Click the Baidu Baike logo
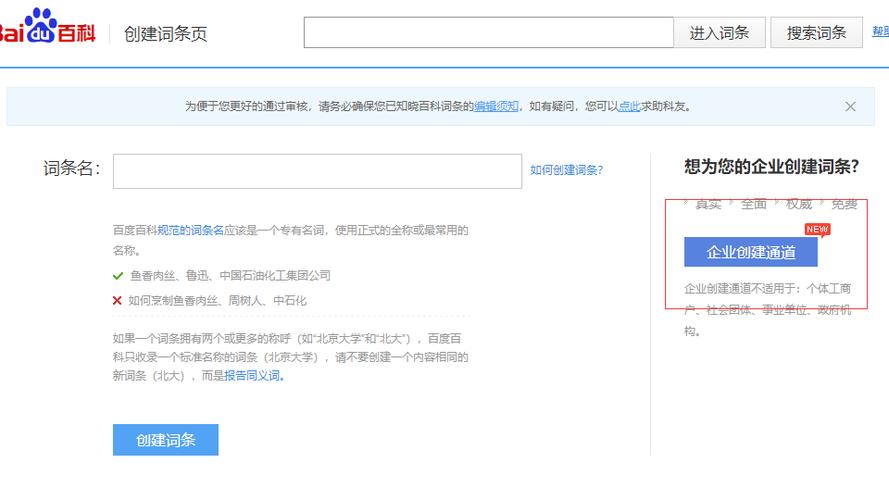Image resolution: width=889 pixels, height=500 pixels. [x=48, y=26]
